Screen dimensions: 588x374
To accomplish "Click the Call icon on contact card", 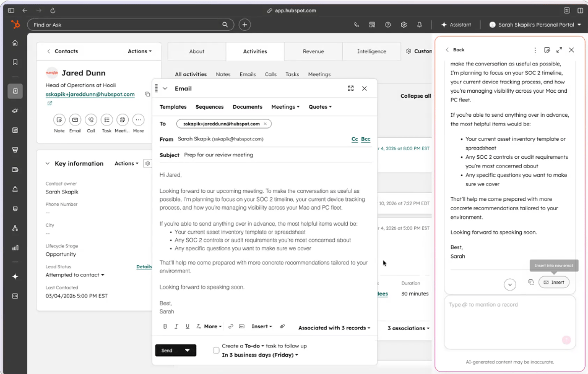I will pyautogui.click(x=91, y=119).
